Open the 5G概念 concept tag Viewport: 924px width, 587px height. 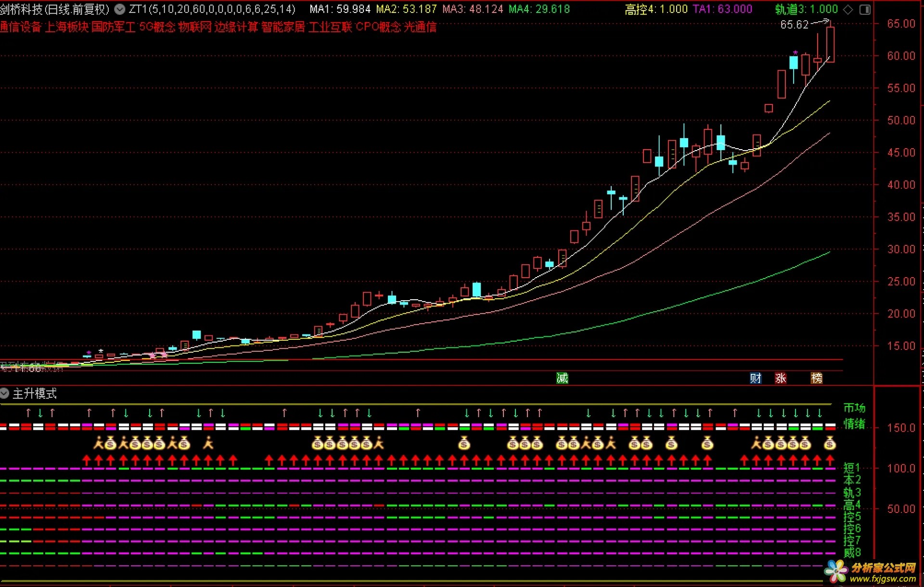point(157,27)
